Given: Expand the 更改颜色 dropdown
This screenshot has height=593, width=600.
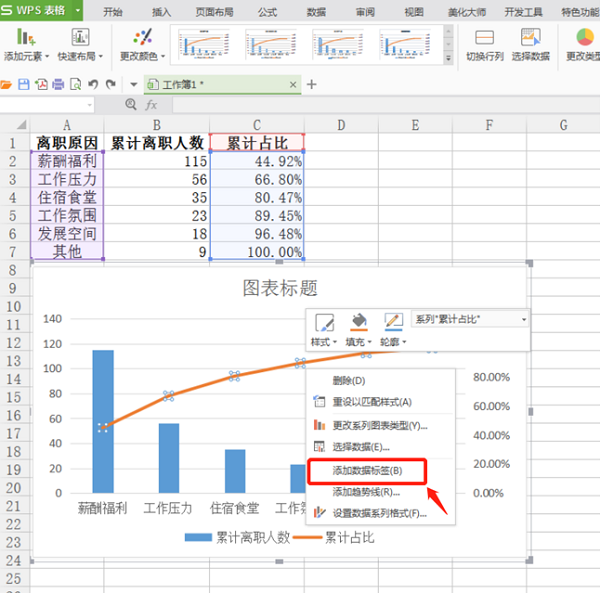Looking at the screenshot, I should (x=143, y=57).
